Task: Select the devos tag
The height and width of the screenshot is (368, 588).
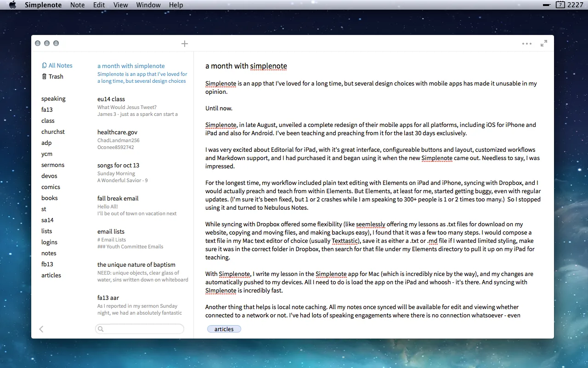Action: tap(49, 176)
